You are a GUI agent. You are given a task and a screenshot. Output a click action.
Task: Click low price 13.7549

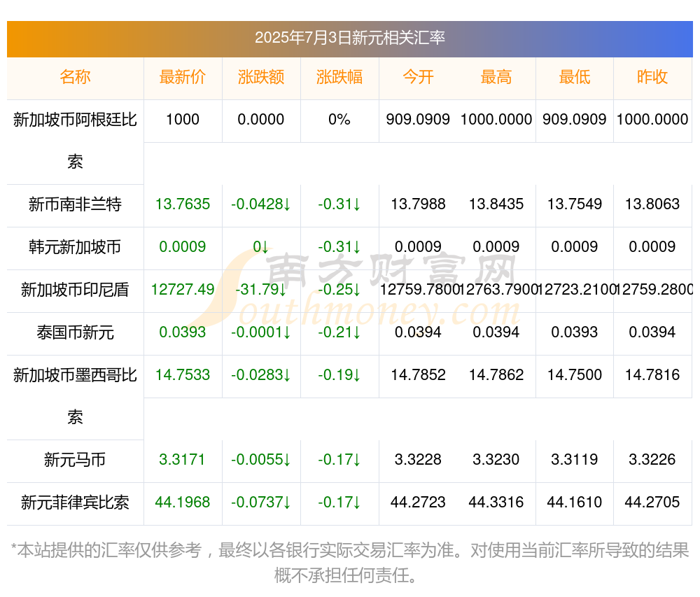(575, 204)
